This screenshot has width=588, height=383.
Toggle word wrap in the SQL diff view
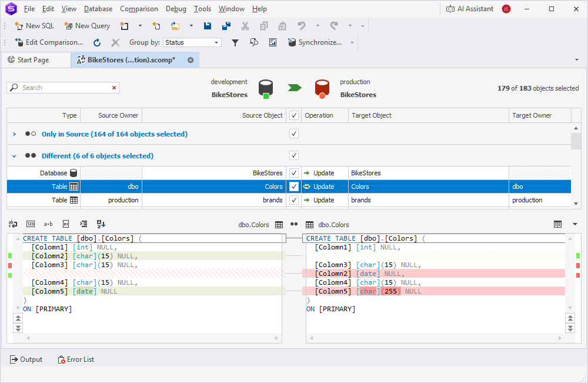pos(12,224)
